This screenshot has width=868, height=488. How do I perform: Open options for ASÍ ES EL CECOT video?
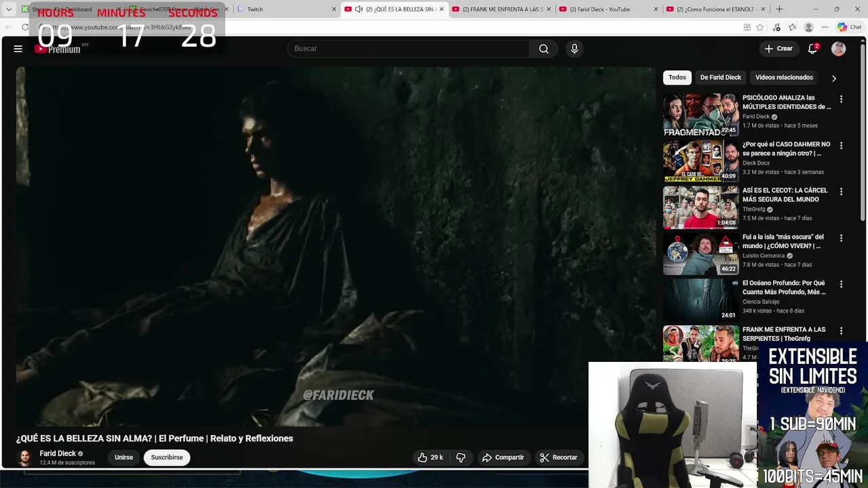[x=841, y=192]
